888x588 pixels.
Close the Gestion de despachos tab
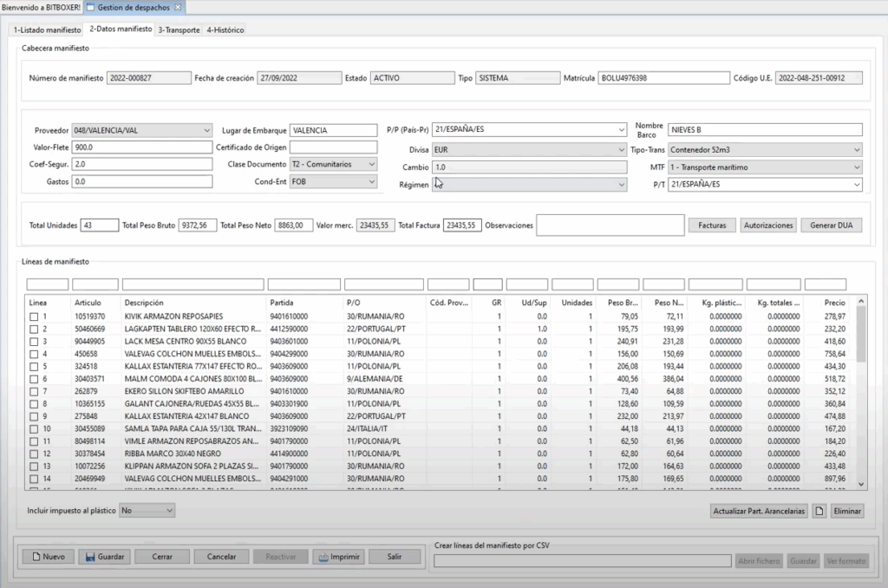pos(178,7)
